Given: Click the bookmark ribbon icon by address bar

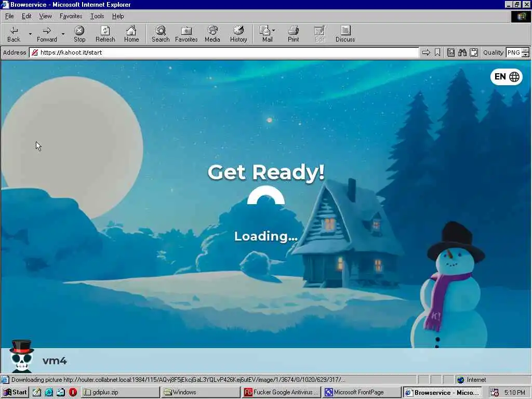Looking at the screenshot, I should point(437,52).
